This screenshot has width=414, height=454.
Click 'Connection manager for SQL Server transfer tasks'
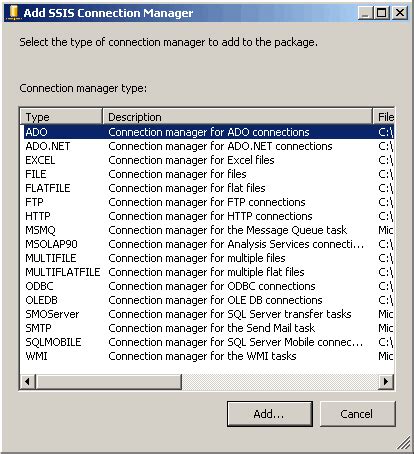(x=230, y=314)
